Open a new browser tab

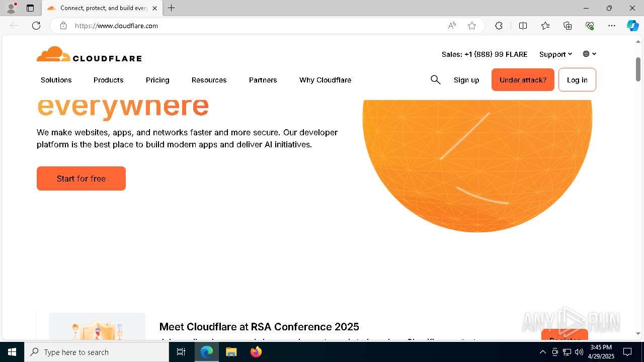pyautogui.click(x=172, y=8)
